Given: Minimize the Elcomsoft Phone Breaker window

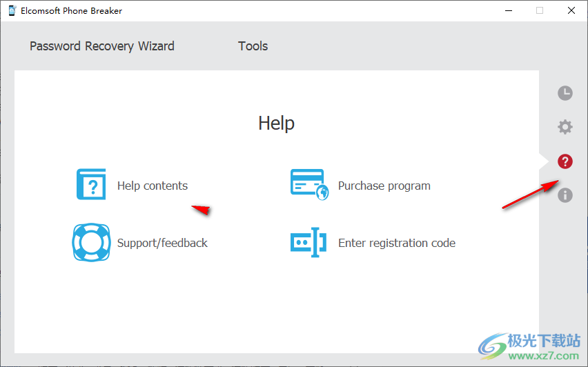Looking at the screenshot, I should coord(509,10).
